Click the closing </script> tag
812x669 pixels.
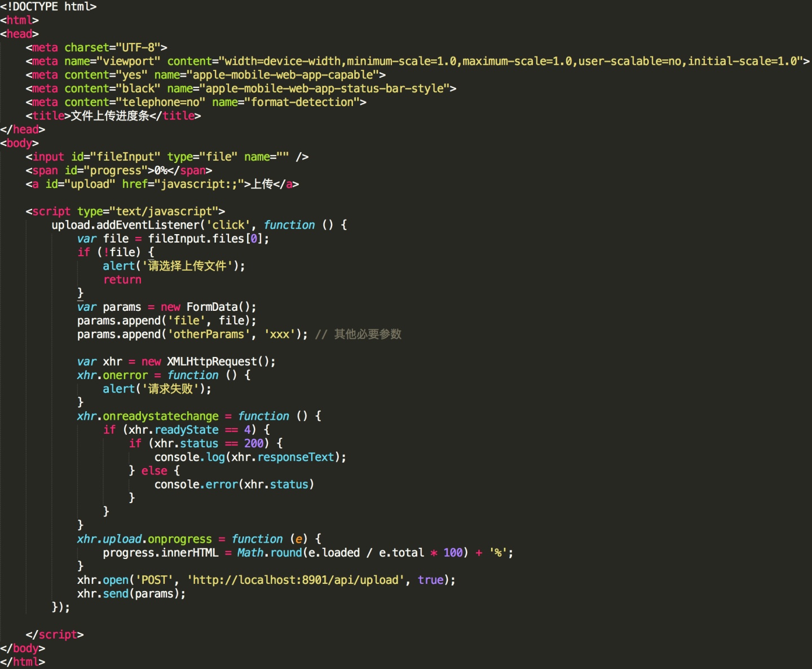coord(55,635)
